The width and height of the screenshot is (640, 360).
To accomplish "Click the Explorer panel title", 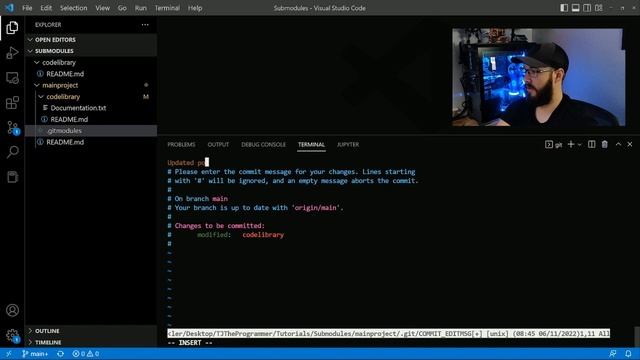I will tap(48, 24).
